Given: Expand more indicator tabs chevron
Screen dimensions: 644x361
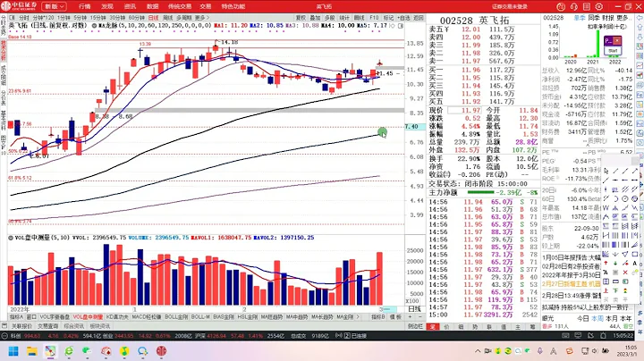Looking at the screenshot, I should tap(358, 317).
